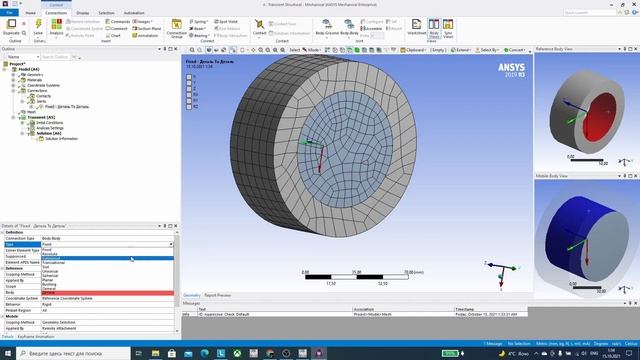Viewport: 640px width, 360px height.
Task: Select Cylindrical from joint type list
Action: pos(107,258)
